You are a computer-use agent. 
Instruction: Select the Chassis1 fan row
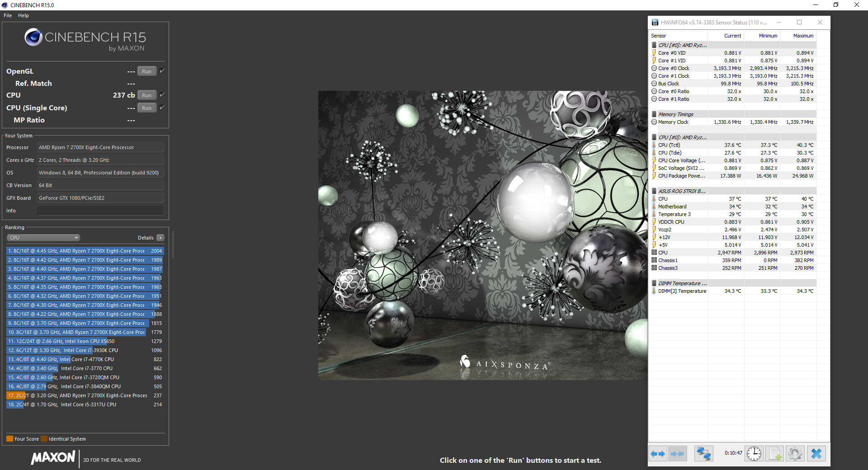coord(733,260)
